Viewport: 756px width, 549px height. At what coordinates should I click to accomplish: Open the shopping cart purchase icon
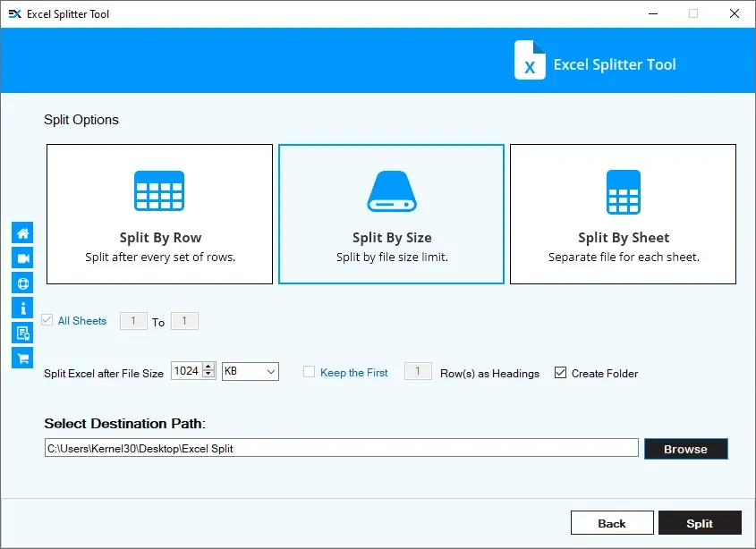[x=22, y=358]
